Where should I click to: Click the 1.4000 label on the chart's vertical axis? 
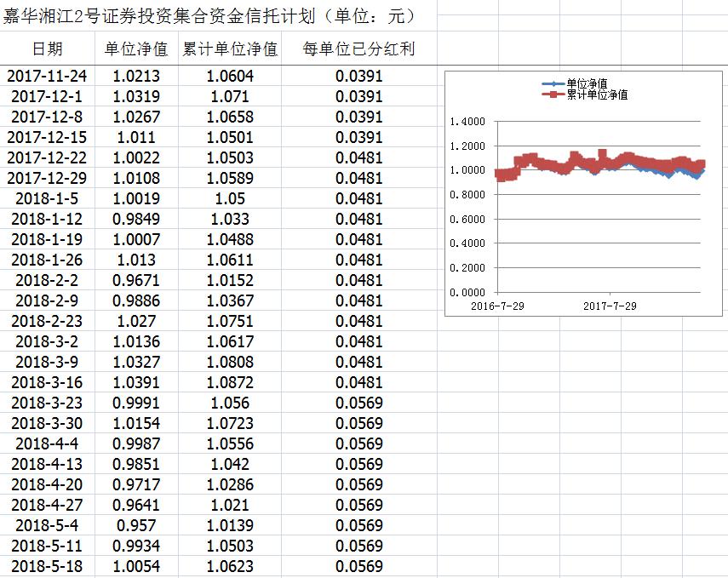[x=467, y=122]
